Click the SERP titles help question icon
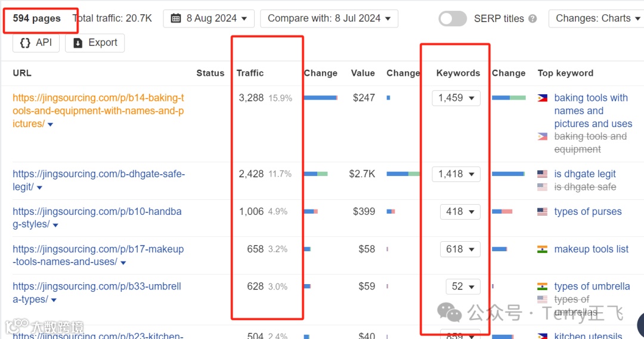This screenshot has height=339, width=644. (532, 19)
